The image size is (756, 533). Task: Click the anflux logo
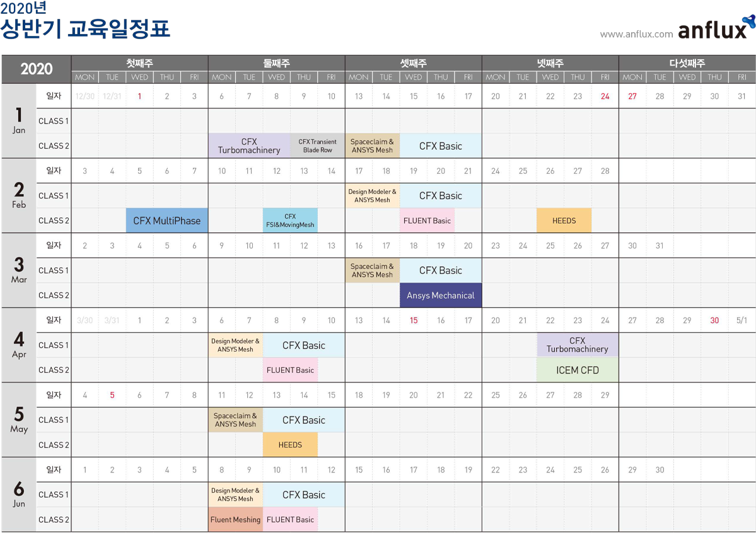[x=716, y=28]
